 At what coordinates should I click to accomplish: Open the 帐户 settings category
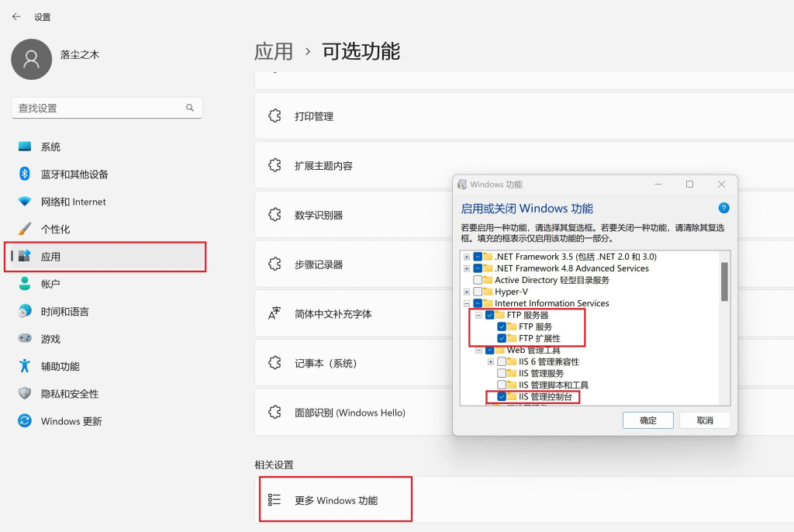coord(107,284)
